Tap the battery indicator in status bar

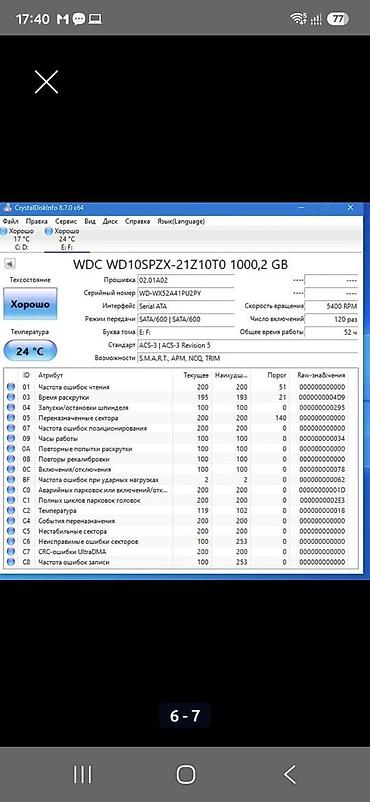click(338, 19)
